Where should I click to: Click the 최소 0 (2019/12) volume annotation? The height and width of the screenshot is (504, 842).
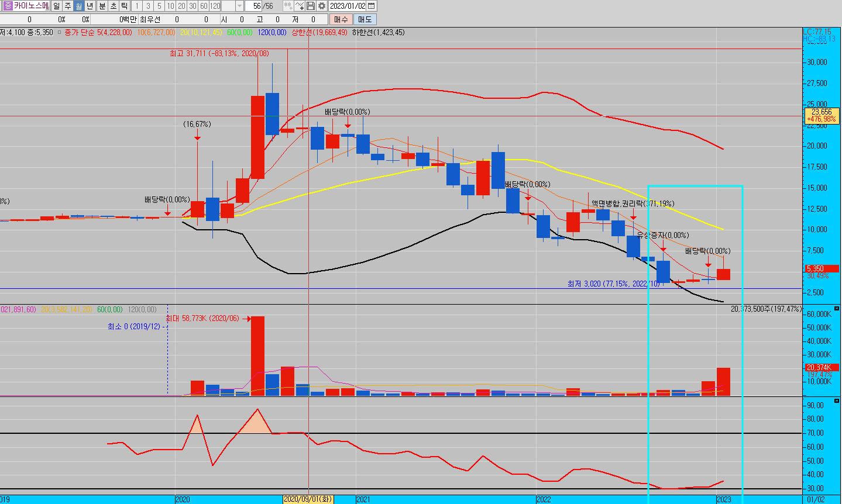click(134, 326)
